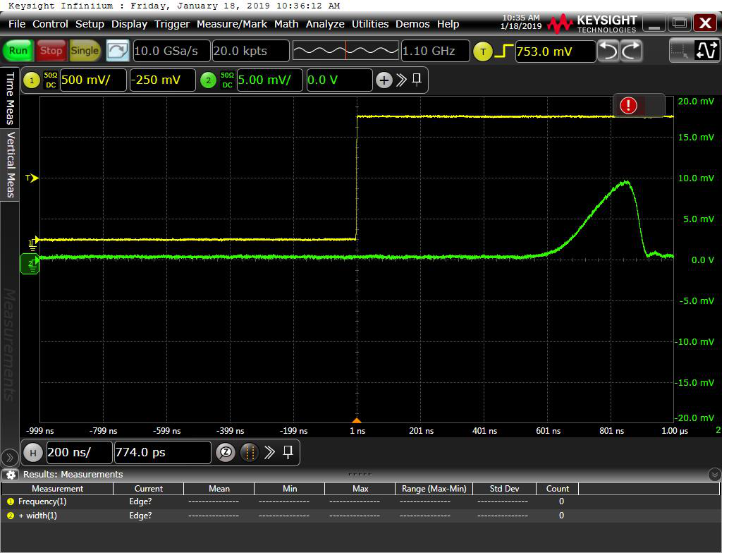
Task: Switch to Vertical Meas tab
Action: [x=10, y=163]
